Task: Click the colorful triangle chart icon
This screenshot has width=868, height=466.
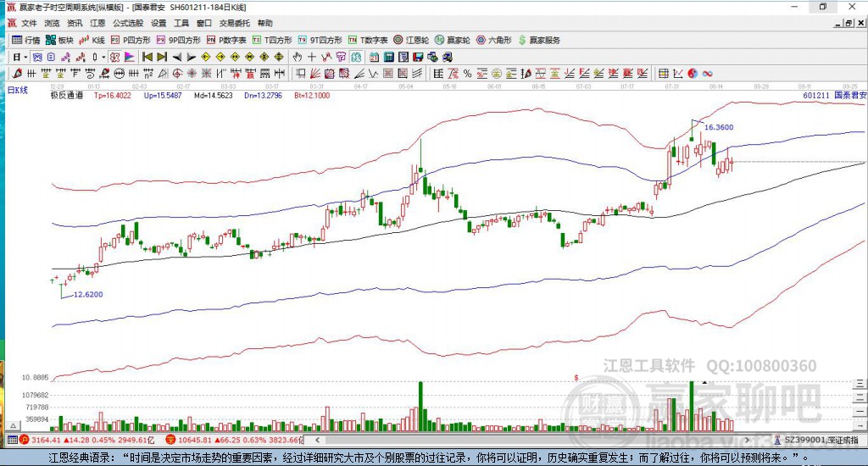Action: (130, 57)
